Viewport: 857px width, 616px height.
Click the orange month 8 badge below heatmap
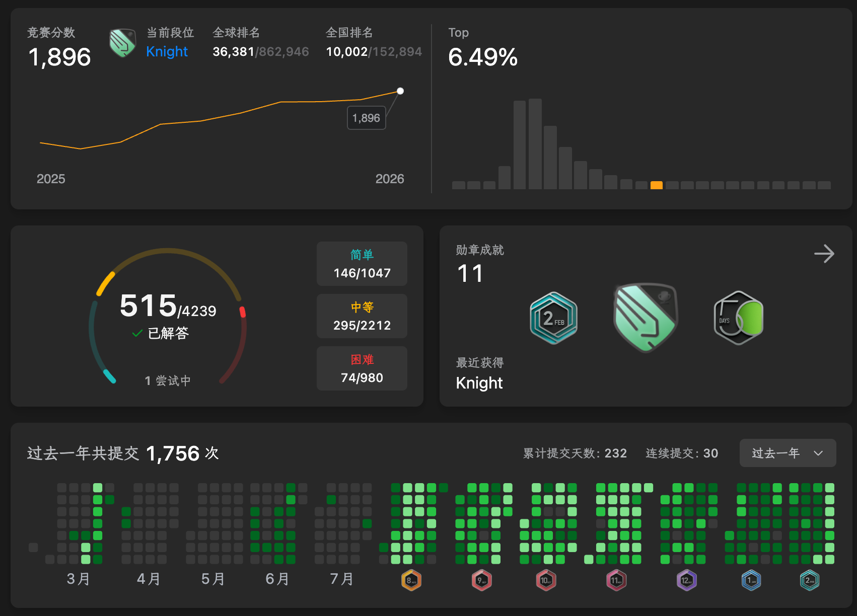coord(411,580)
